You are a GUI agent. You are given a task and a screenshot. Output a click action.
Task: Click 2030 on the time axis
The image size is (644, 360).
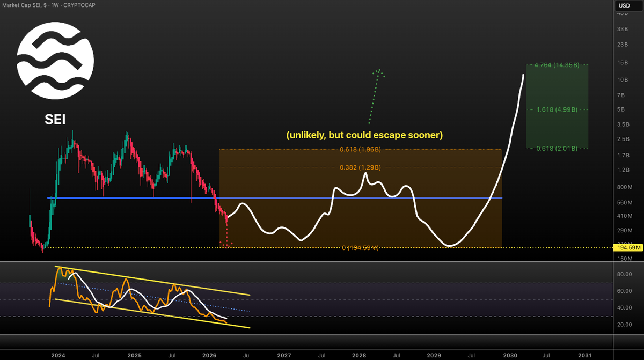click(x=510, y=356)
